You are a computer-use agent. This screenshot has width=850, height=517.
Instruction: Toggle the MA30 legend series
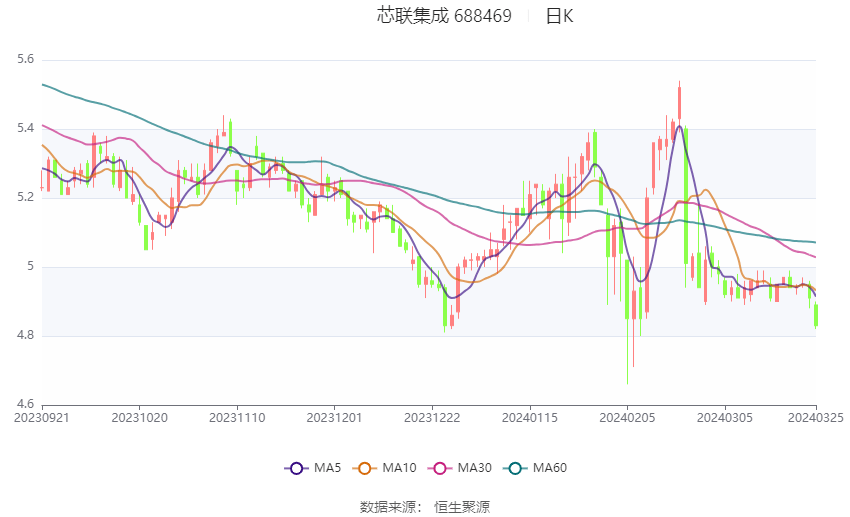pyautogui.click(x=460, y=468)
